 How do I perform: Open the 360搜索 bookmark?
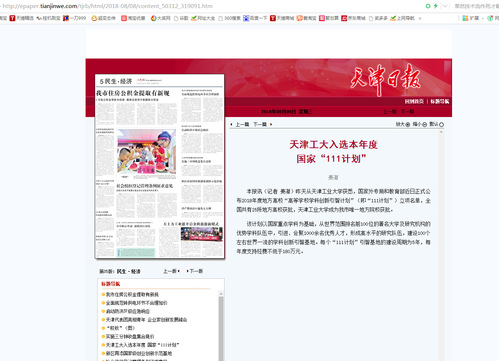point(229,18)
